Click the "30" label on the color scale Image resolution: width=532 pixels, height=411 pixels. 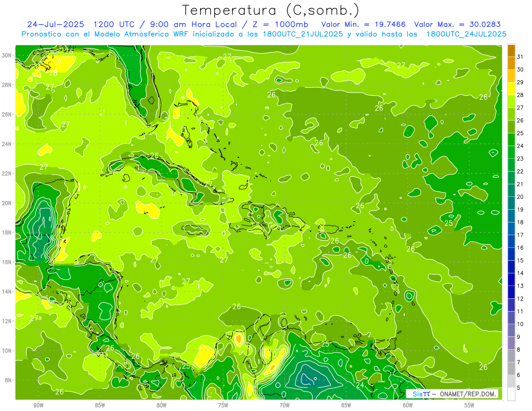click(520, 70)
